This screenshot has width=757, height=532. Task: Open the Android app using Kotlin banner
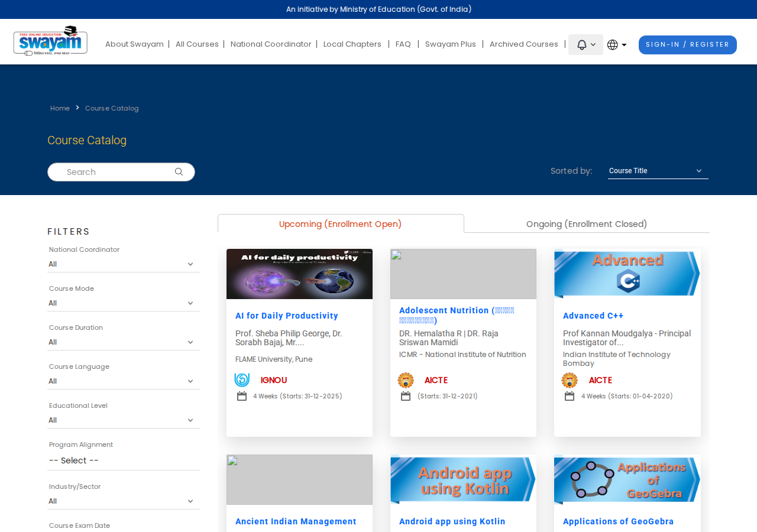463,479
